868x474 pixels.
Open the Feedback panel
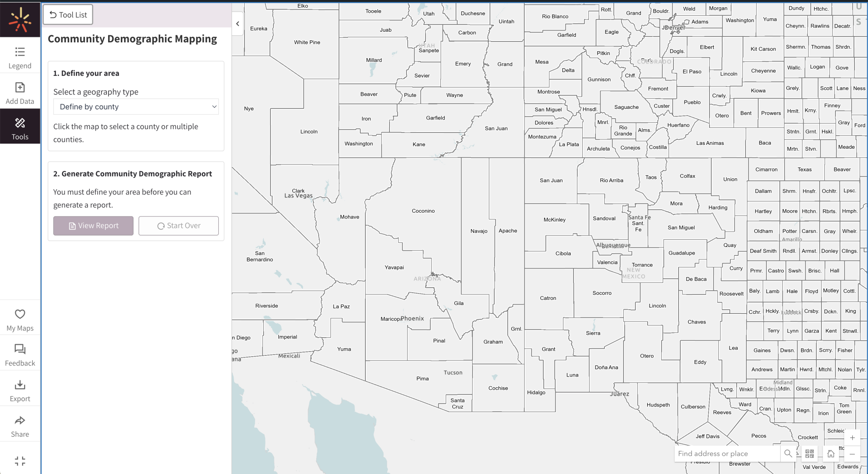click(20, 355)
